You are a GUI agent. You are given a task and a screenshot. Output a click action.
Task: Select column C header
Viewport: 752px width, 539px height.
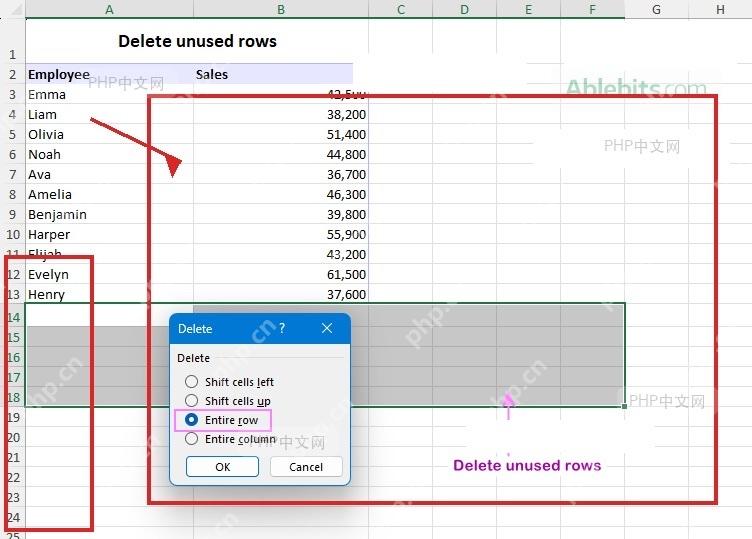click(401, 9)
